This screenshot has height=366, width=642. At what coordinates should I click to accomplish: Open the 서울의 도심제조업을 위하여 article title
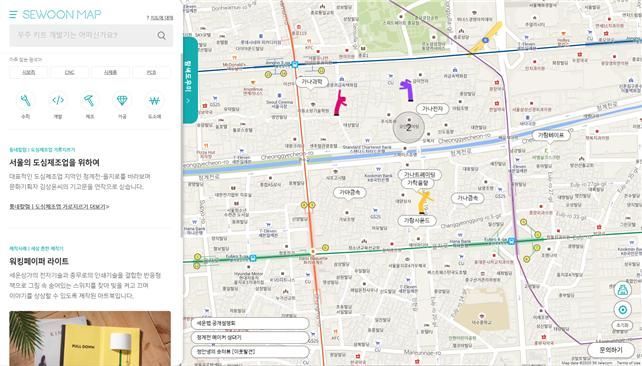(54, 163)
